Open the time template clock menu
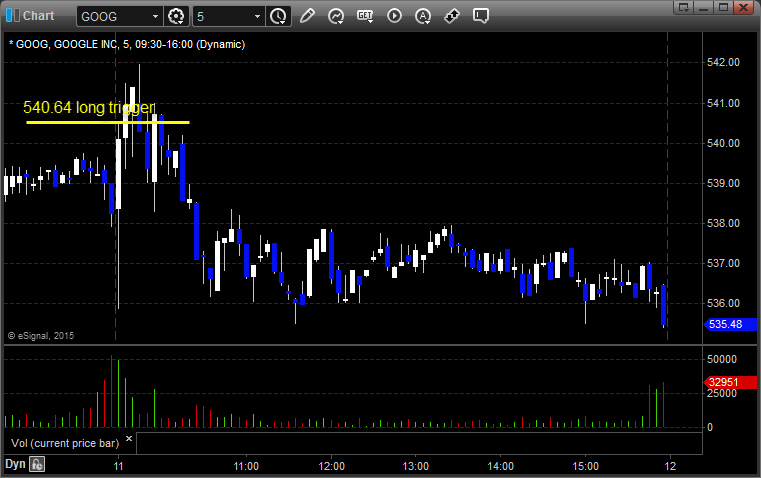 278,16
